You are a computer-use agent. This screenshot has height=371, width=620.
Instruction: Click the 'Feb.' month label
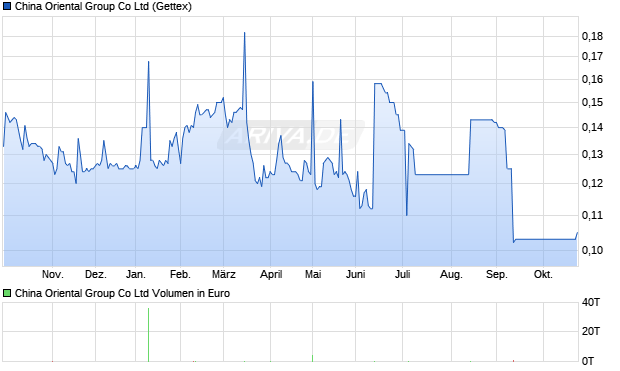[x=180, y=274]
